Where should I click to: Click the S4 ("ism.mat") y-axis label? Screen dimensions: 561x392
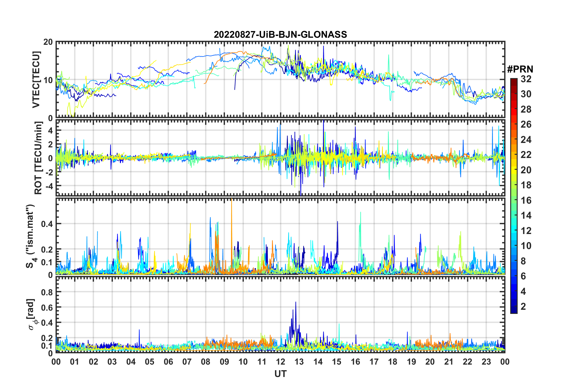tap(30, 236)
